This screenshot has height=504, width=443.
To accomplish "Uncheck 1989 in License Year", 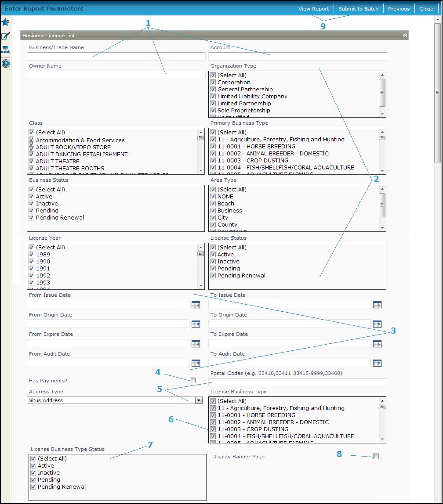I will click(x=31, y=254).
